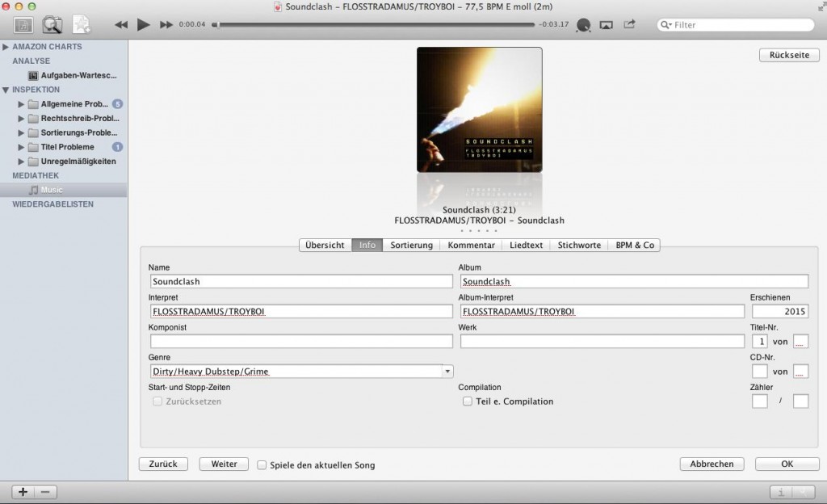Screen dimensions: 827x504
Task: Switch to the Liedtext tab
Action: click(526, 245)
